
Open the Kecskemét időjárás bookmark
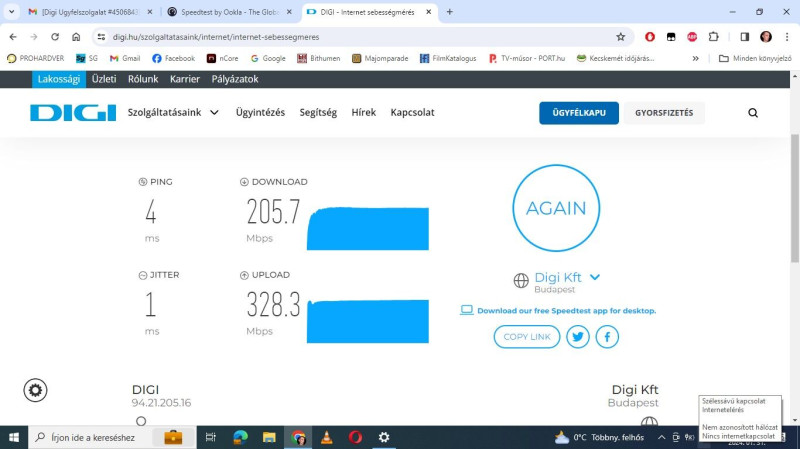(x=615, y=59)
